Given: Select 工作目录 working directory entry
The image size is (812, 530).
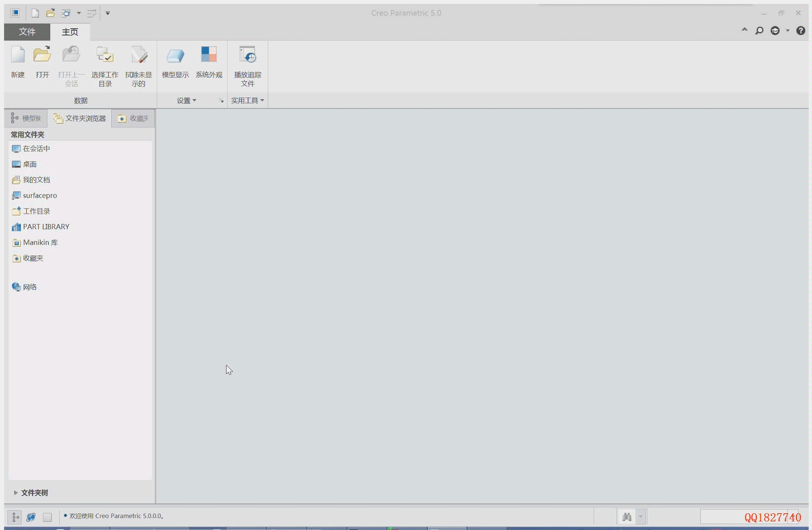Looking at the screenshot, I should pyautogui.click(x=80, y=211).
